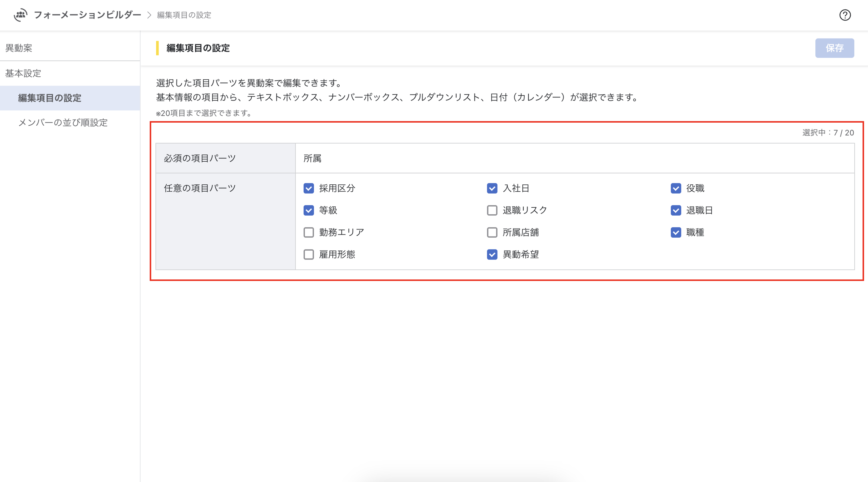The width and height of the screenshot is (868, 482).
Task: Uncheck the 役職 checkbox
Action: [x=676, y=188]
